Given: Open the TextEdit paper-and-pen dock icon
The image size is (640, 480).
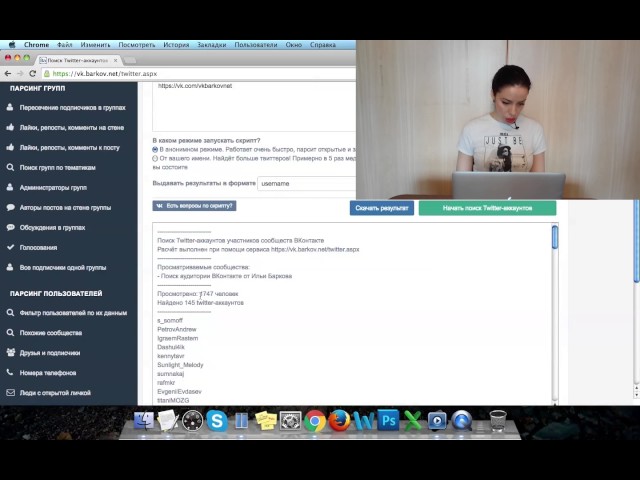Looking at the screenshot, I should pos(168,421).
